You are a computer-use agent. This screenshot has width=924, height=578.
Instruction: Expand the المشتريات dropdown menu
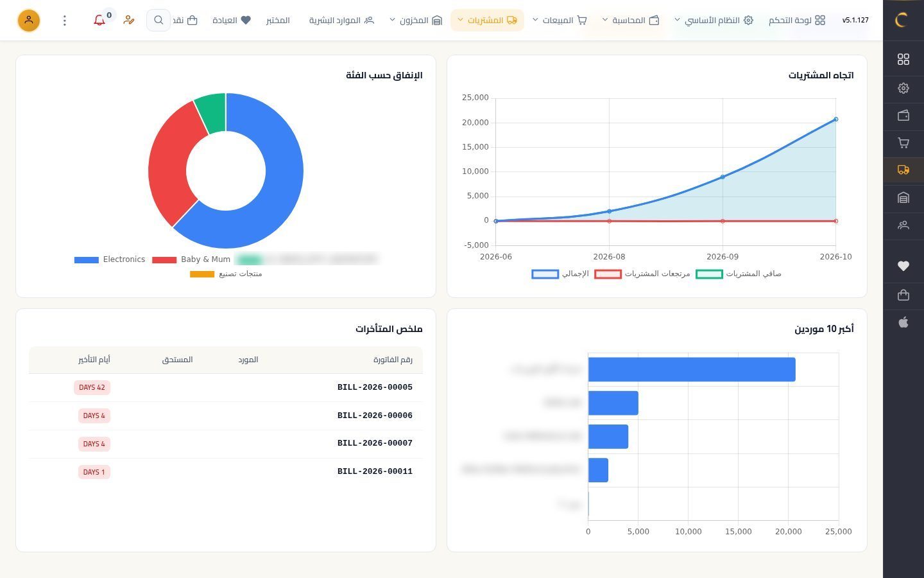coord(487,21)
